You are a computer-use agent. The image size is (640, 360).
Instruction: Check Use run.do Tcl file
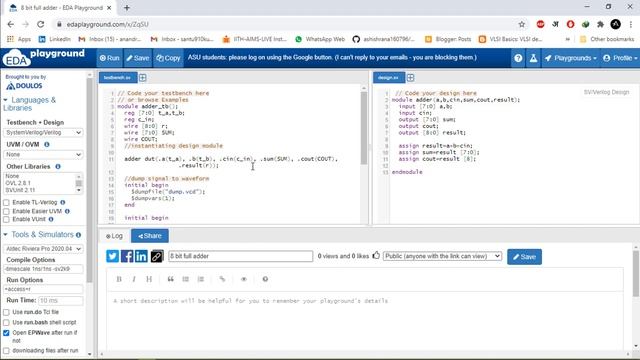pyautogui.click(x=6, y=312)
